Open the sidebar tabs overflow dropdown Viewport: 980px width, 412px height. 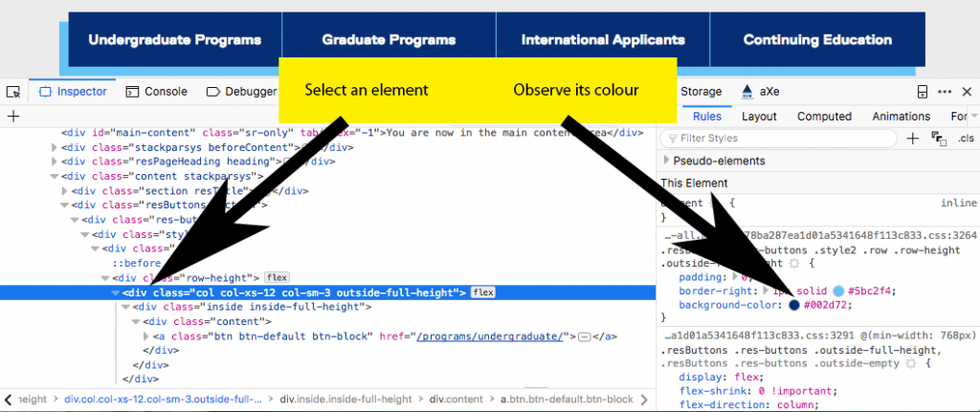(973, 116)
